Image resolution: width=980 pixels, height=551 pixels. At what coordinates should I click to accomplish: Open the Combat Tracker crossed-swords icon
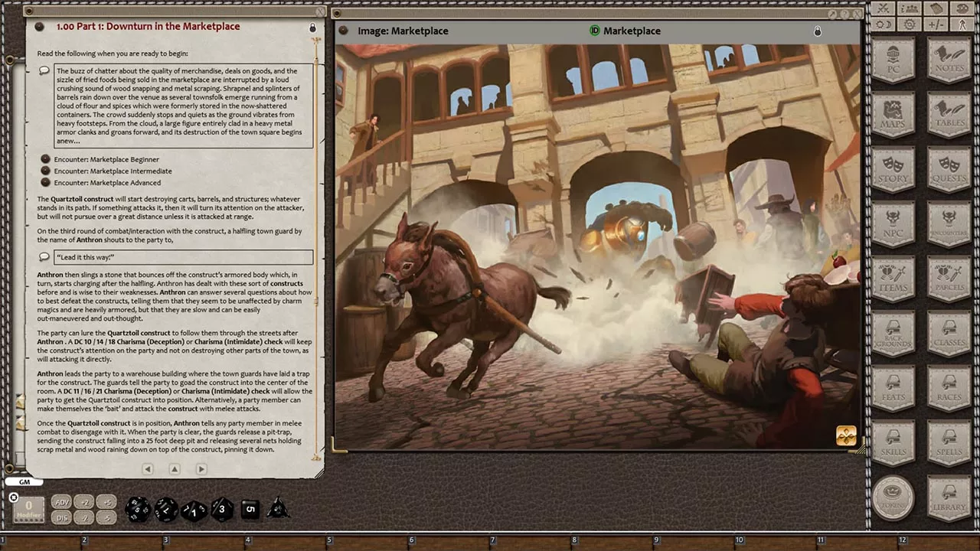pyautogui.click(x=883, y=8)
